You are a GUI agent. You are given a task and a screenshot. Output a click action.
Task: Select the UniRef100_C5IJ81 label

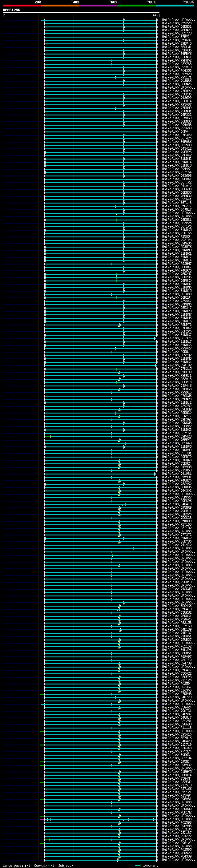(177, 453)
